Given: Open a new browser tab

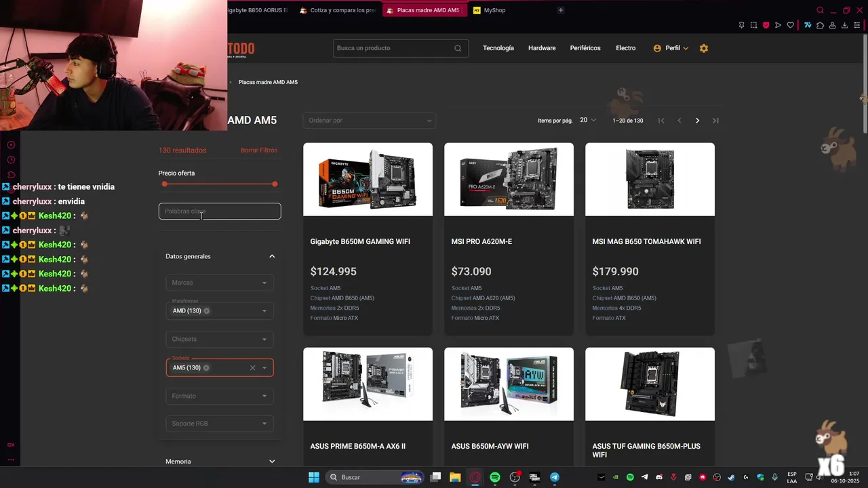Looking at the screenshot, I should tap(561, 10).
